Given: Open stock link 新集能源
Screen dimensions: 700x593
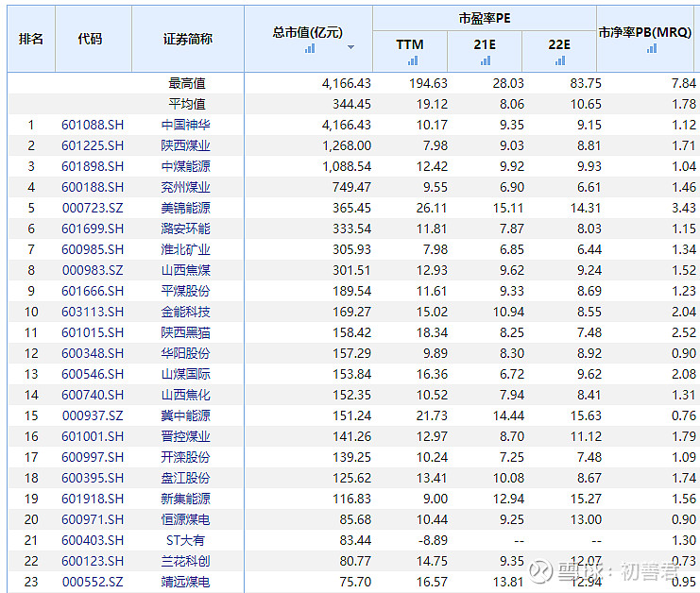Looking at the screenshot, I should [x=186, y=499].
